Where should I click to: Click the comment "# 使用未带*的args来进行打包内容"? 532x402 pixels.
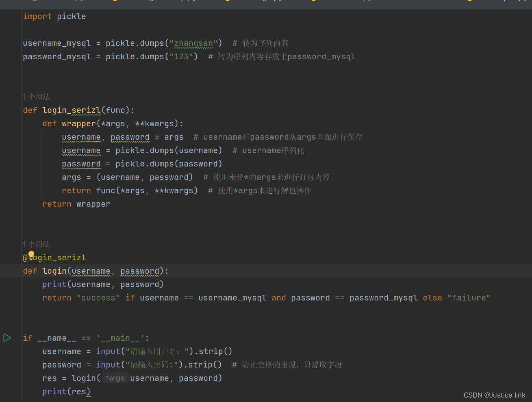pyautogui.click(x=267, y=177)
